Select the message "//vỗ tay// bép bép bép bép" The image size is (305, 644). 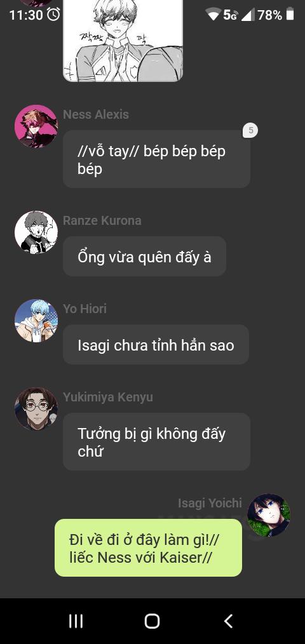coord(156,159)
